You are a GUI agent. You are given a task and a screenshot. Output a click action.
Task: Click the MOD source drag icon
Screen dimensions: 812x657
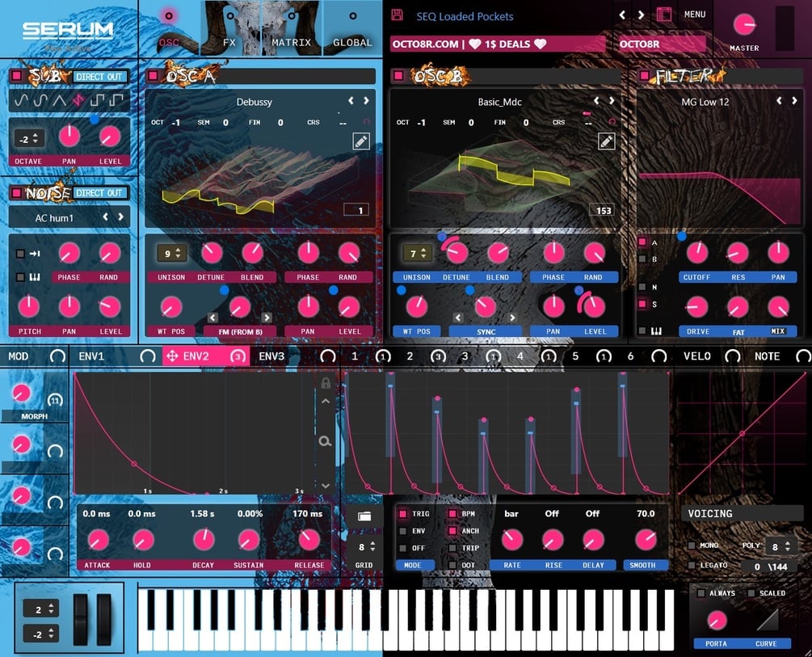(57, 356)
